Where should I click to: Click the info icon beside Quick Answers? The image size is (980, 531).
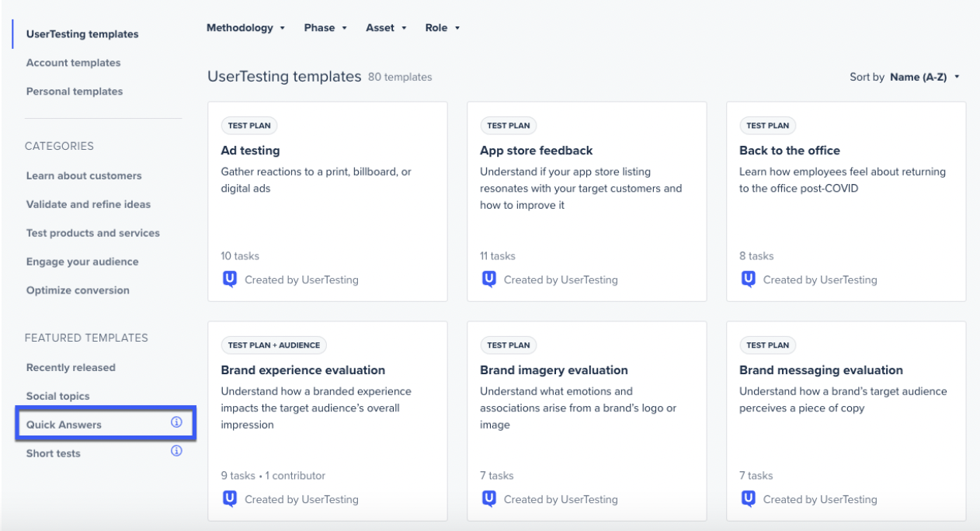tap(176, 423)
